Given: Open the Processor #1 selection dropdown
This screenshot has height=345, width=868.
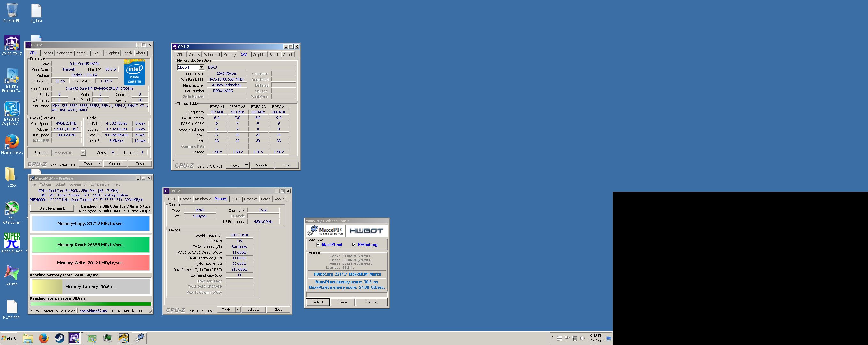Looking at the screenshot, I should coord(69,153).
